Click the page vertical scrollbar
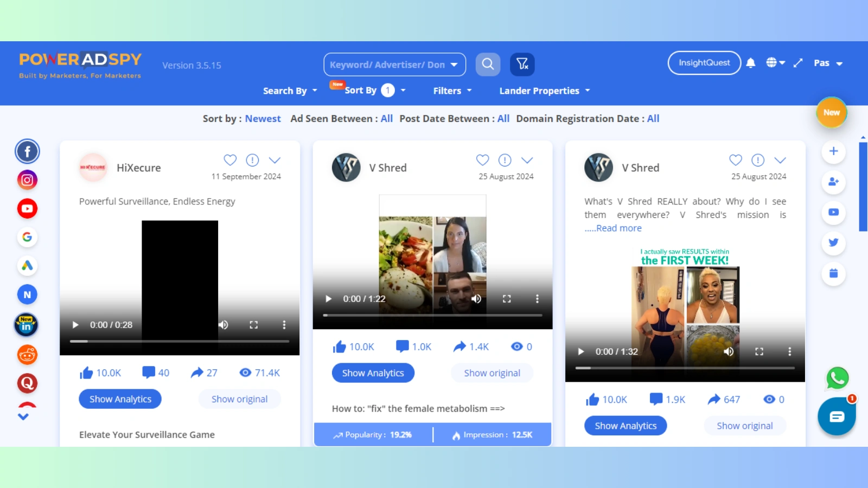This screenshot has height=488, width=868. click(863, 187)
